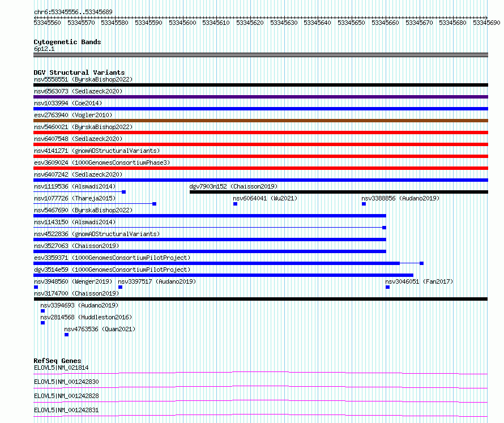The width and height of the screenshot is (504, 423).
Task: Open variant nsv5467690 (ByrskaBishop2022)
Action: (83, 210)
